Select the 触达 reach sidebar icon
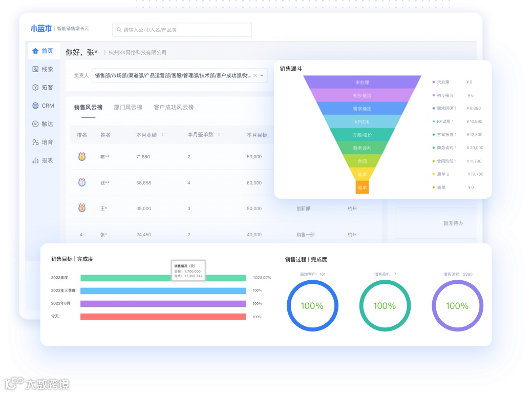The image size is (532, 394). click(x=35, y=124)
